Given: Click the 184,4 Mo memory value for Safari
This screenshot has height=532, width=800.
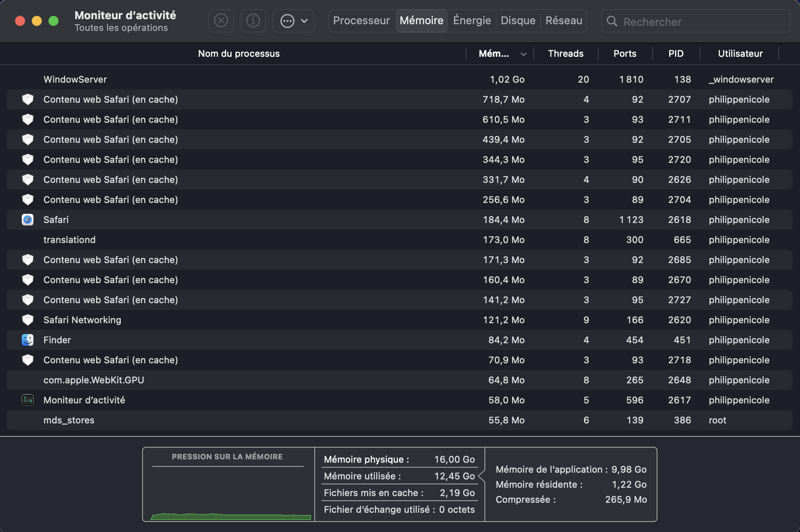Looking at the screenshot, I should [x=504, y=220].
